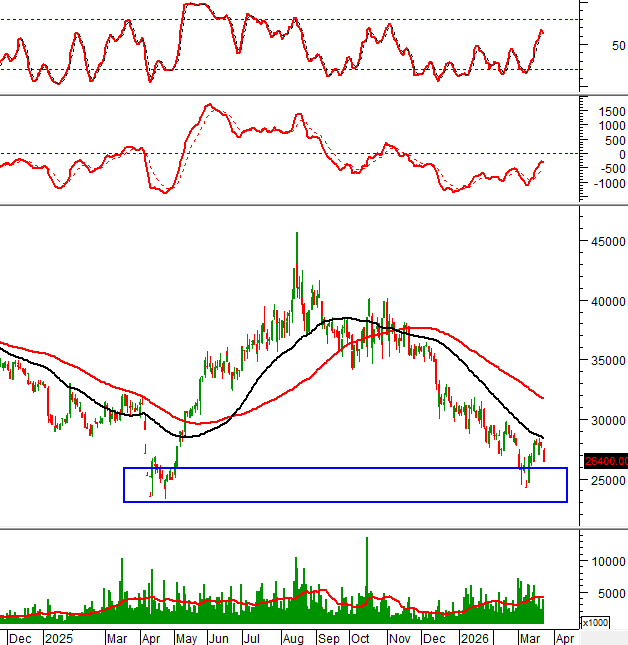
Task: Click the 30000 price axis label
Action: [604, 421]
